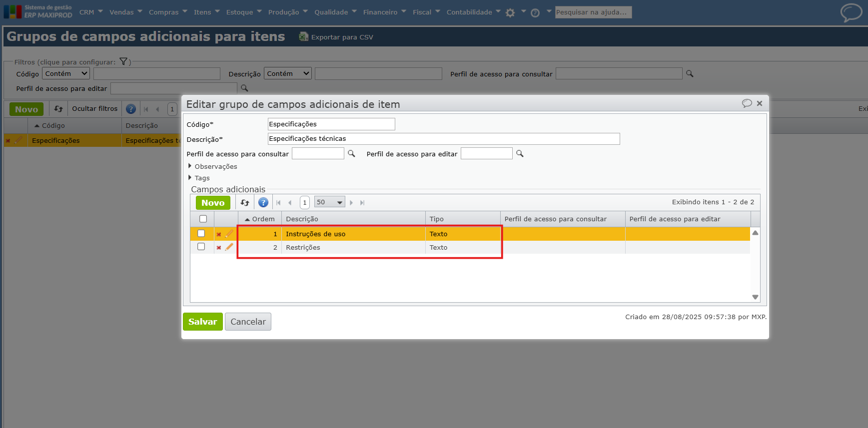Sort main grid by Código column header

tap(74, 125)
